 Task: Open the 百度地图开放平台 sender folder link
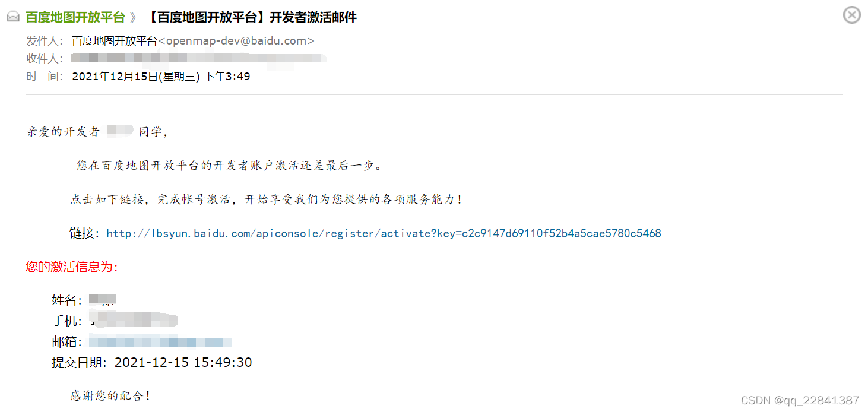click(75, 17)
